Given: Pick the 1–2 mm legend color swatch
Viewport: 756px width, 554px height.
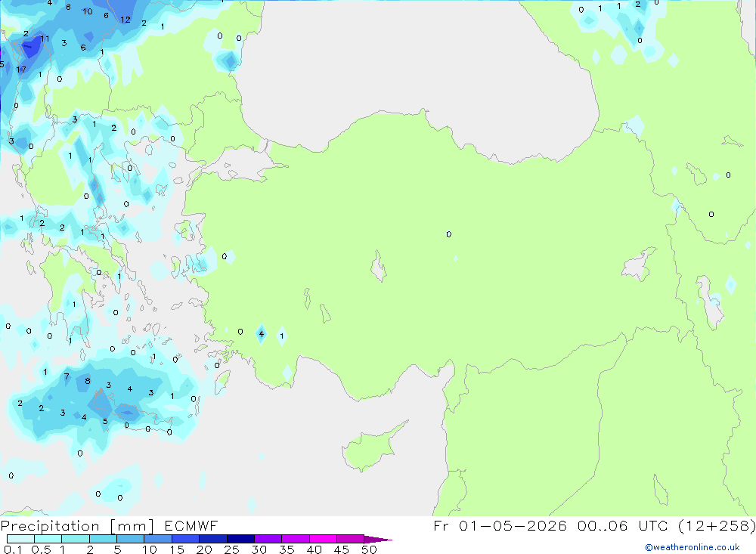Looking at the screenshot, I should tap(75, 539).
